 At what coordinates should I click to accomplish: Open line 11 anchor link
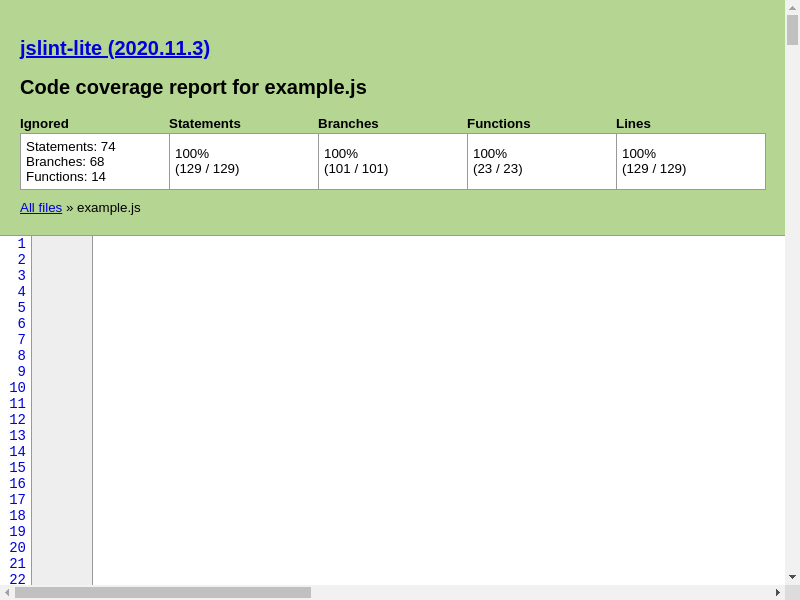[x=17, y=404]
